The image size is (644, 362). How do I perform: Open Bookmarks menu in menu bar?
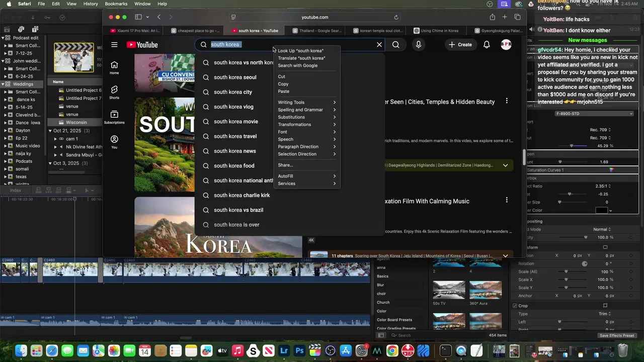(116, 4)
